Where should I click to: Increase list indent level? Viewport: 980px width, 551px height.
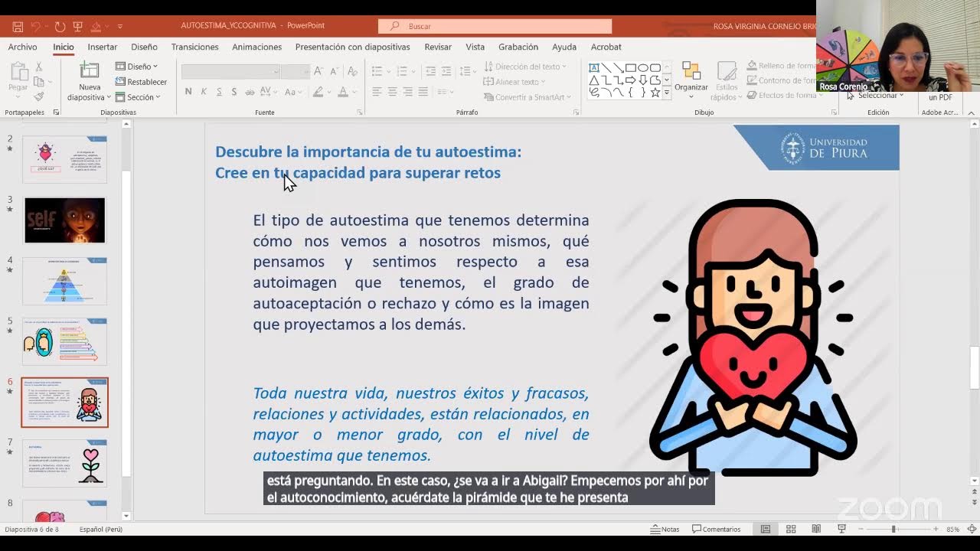[447, 71]
